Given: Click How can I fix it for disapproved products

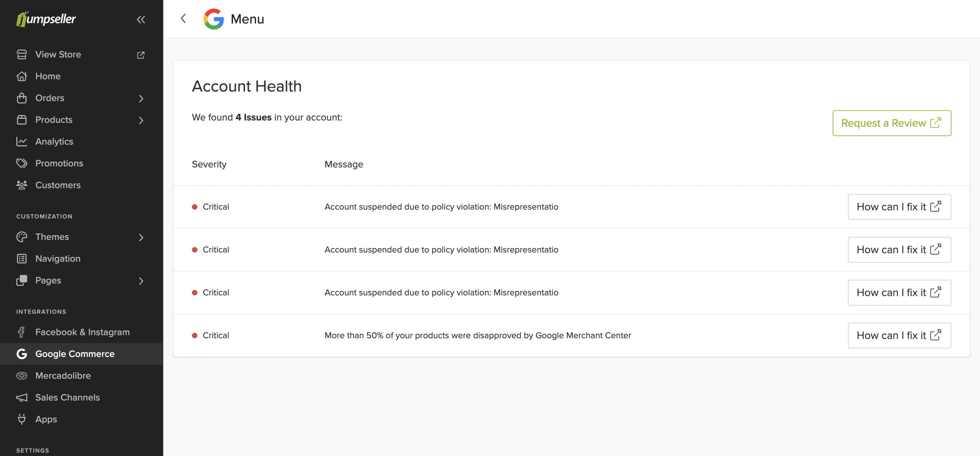Looking at the screenshot, I should click(x=899, y=336).
